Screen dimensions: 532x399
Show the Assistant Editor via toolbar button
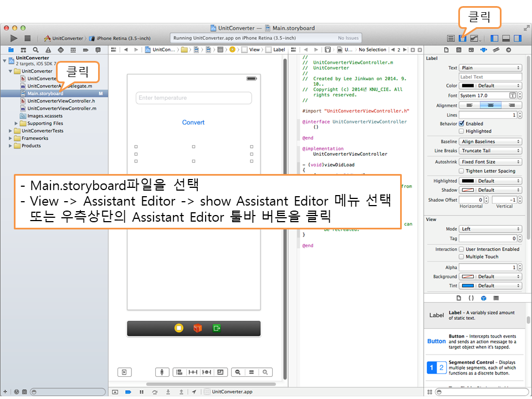463,38
